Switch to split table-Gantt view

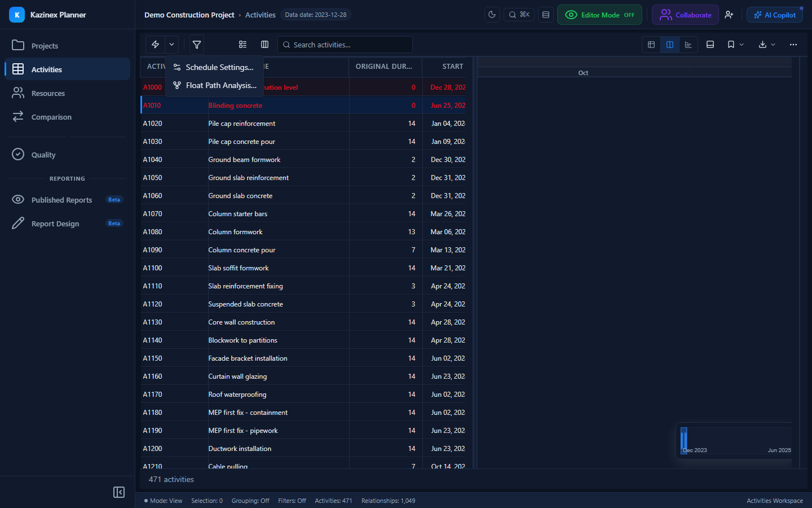tap(670, 45)
